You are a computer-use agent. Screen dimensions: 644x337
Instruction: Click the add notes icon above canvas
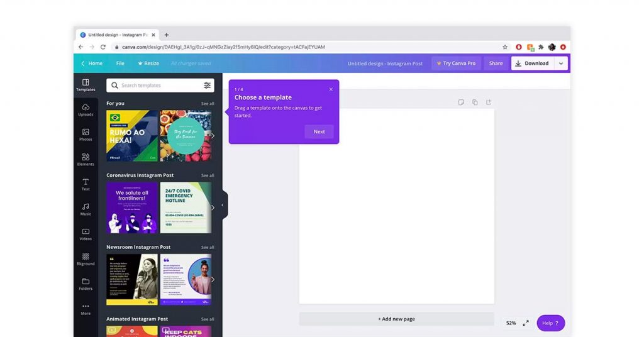[461, 102]
